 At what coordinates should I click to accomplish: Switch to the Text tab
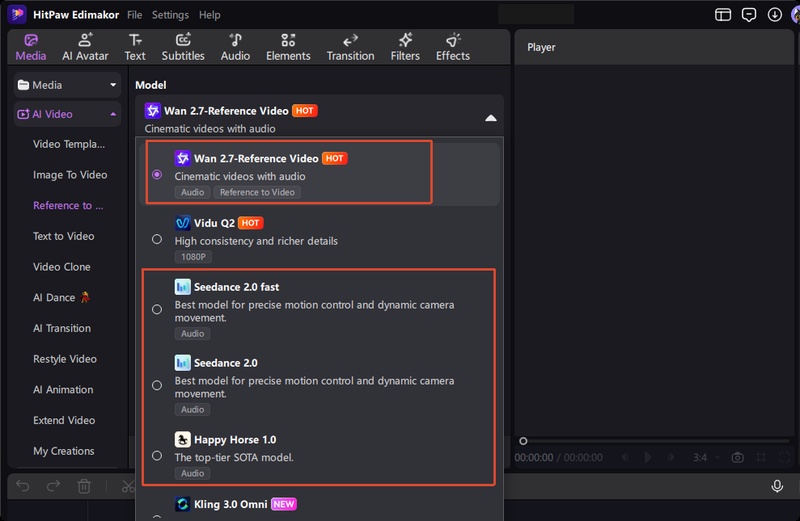pyautogui.click(x=135, y=47)
